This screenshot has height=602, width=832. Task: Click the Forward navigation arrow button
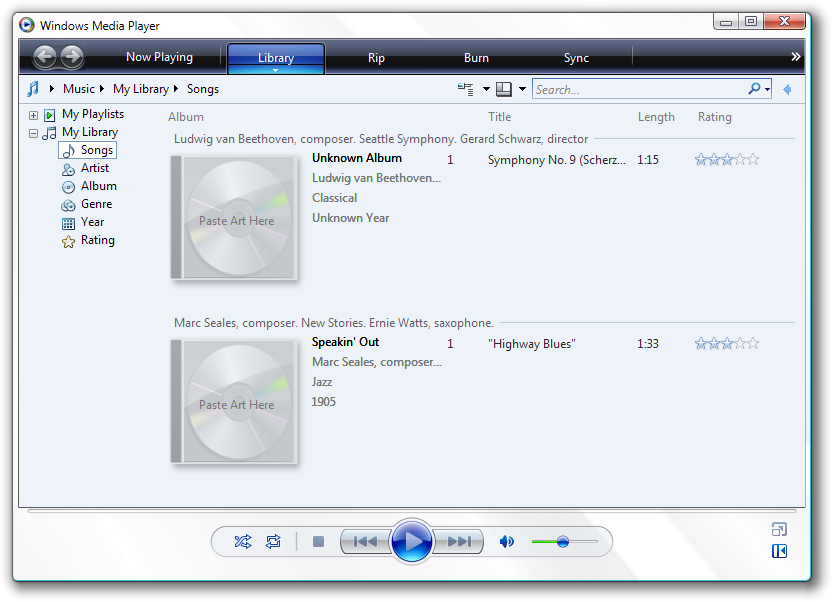(x=72, y=56)
